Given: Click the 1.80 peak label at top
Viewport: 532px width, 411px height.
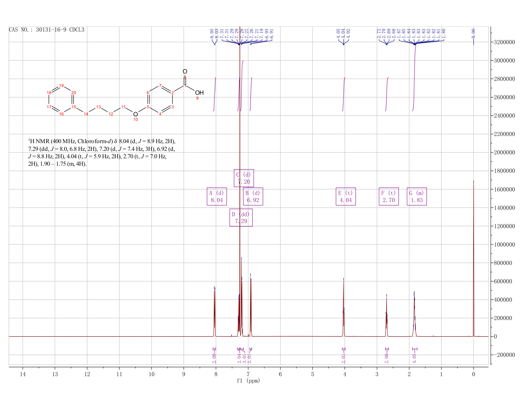Looking at the screenshot, I should (x=444, y=33).
